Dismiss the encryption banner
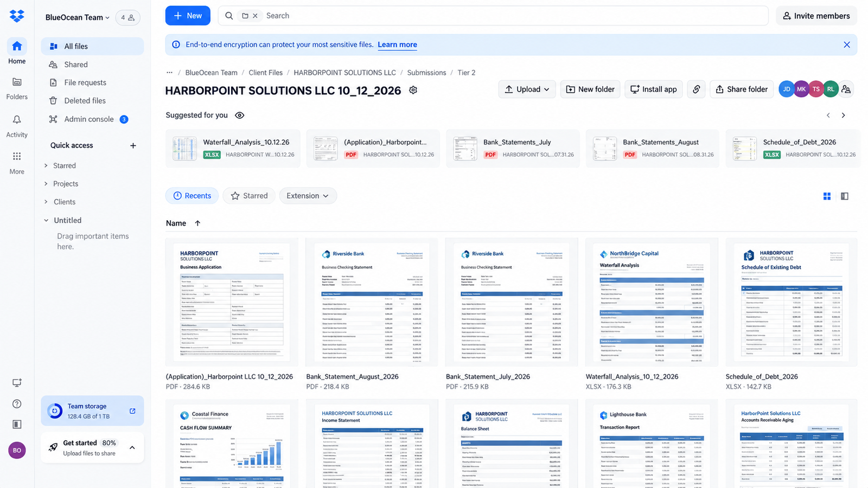 847,44
